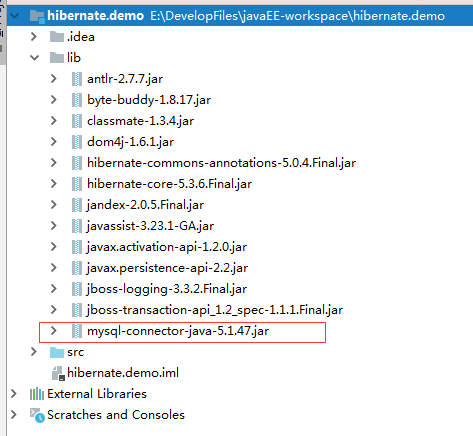The width and height of the screenshot is (473, 436).
Task: Expand the jboss-logging-3.3.2.Final.jar node
Action: pyautogui.click(x=54, y=289)
